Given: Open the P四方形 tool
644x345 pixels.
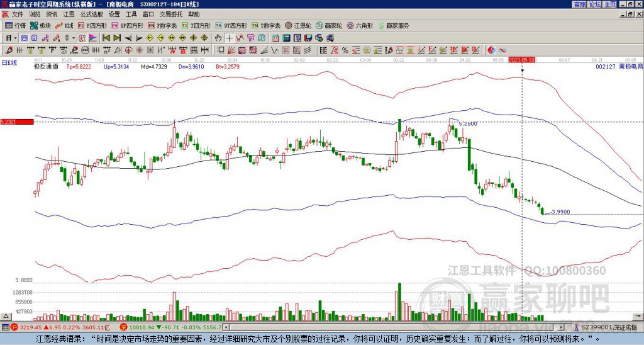Looking at the screenshot, I should pos(92,25).
